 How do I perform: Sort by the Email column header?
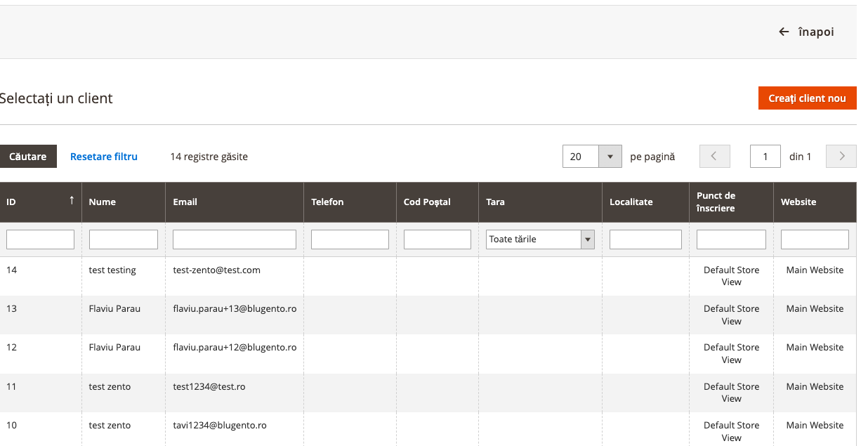point(235,202)
